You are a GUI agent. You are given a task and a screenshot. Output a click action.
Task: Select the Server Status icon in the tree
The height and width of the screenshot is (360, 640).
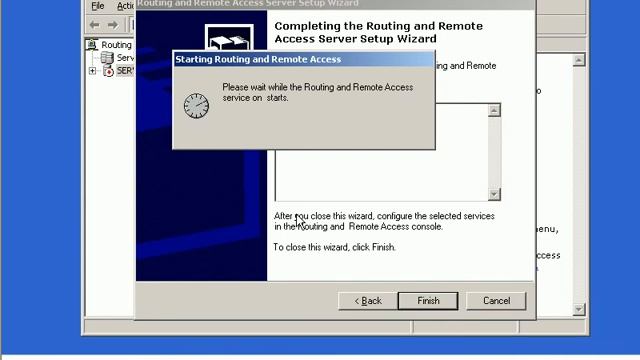coord(107,58)
